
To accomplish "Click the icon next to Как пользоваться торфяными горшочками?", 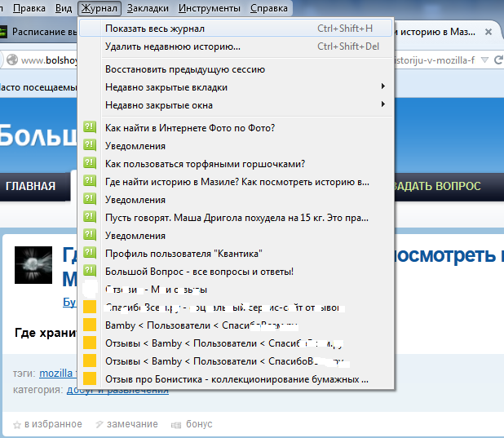I will pos(90,163).
